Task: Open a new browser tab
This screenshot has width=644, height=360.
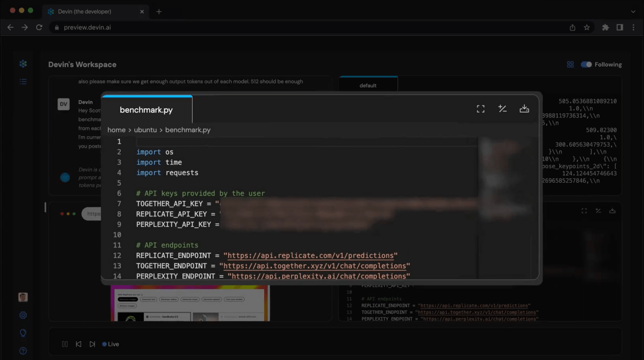Action: pos(159,12)
